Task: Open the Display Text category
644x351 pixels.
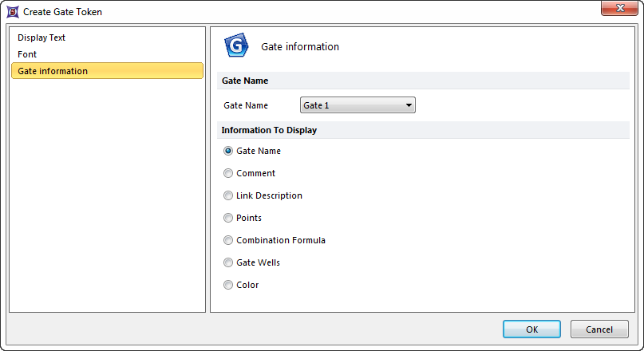Action: 41,37
